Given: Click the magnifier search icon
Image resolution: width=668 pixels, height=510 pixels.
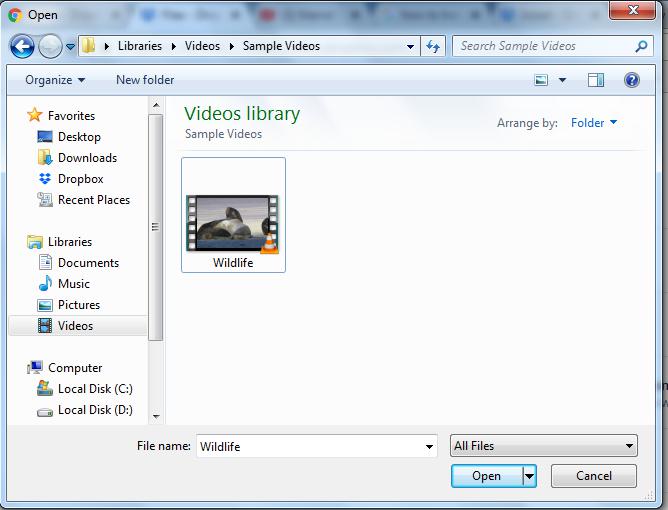Looking at the screenshot, I should pyautogui.click(x=641, y=46).
